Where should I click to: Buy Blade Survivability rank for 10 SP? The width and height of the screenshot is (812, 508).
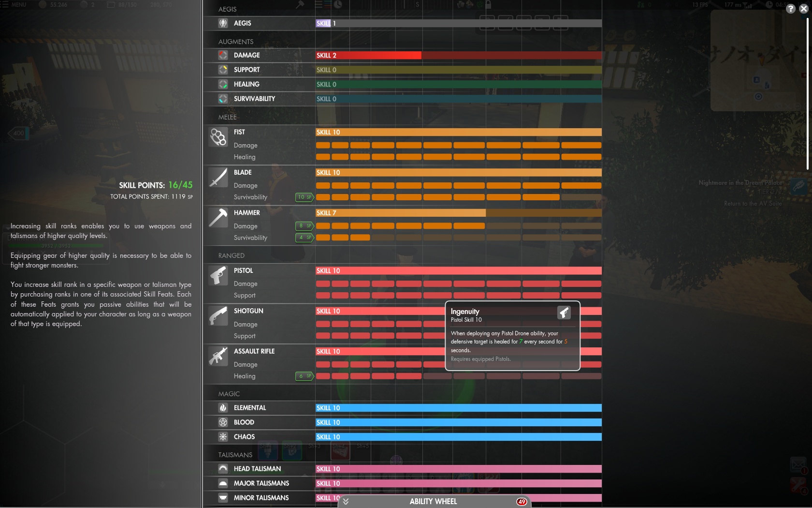point(304,197)
